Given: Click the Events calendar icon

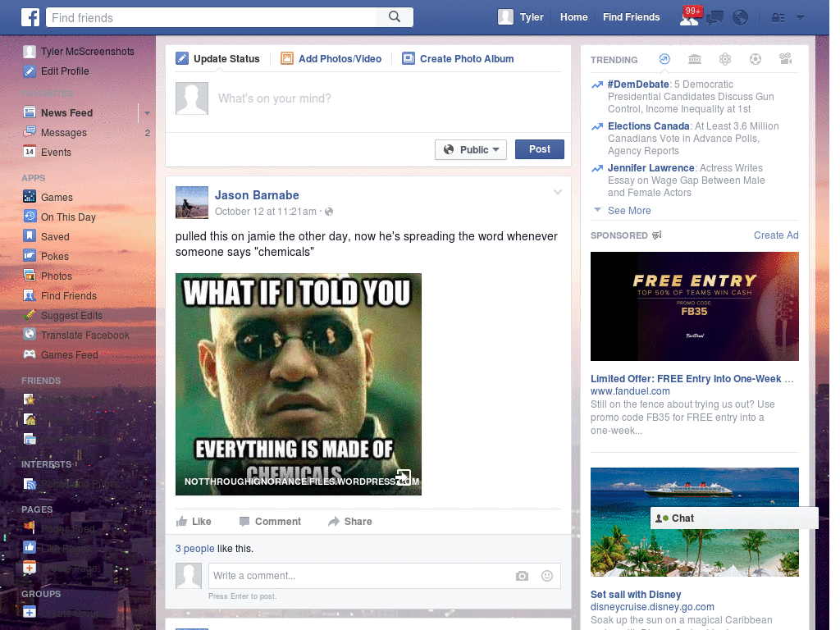Looking at the screenshot, I should (x=30, y=152).
